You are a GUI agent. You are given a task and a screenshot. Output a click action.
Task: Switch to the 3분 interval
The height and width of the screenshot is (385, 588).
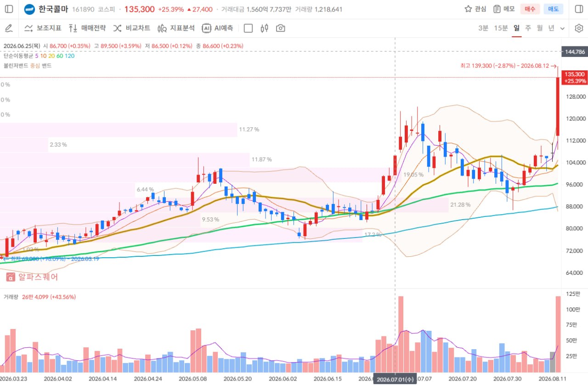483,28
